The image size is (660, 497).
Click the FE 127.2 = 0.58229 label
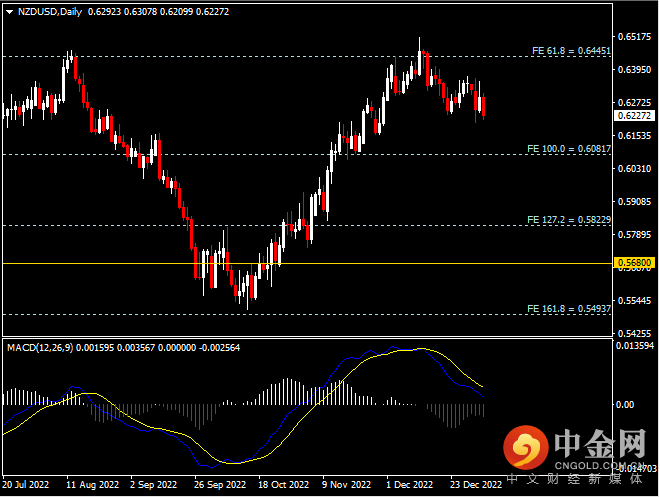[x=570, y=219]
